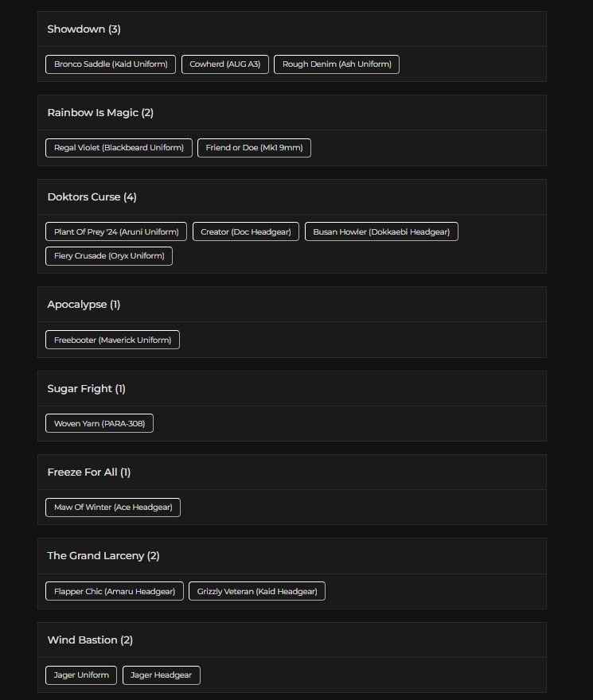Choose Flapper Chic (Amaru Headgear) tag
The width and height of the screenshot is (593, 700).
115,591
